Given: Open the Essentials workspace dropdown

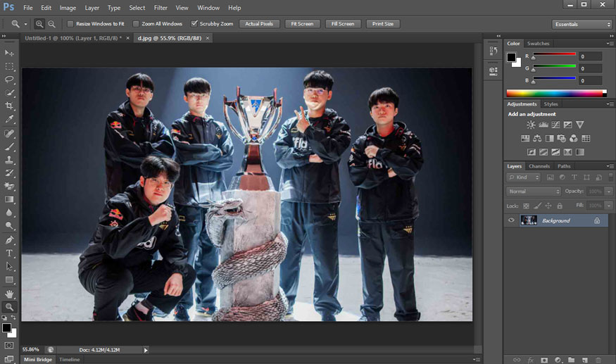Looking at the screenshot, I should point(582,25).
